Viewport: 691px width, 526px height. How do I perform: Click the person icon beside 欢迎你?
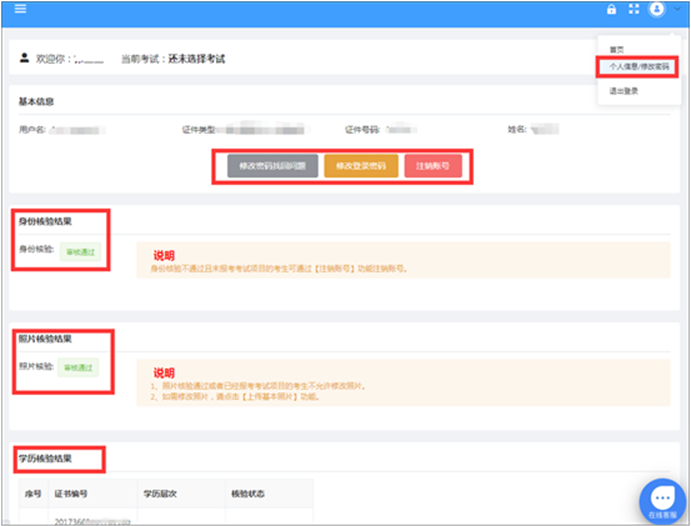25,58
